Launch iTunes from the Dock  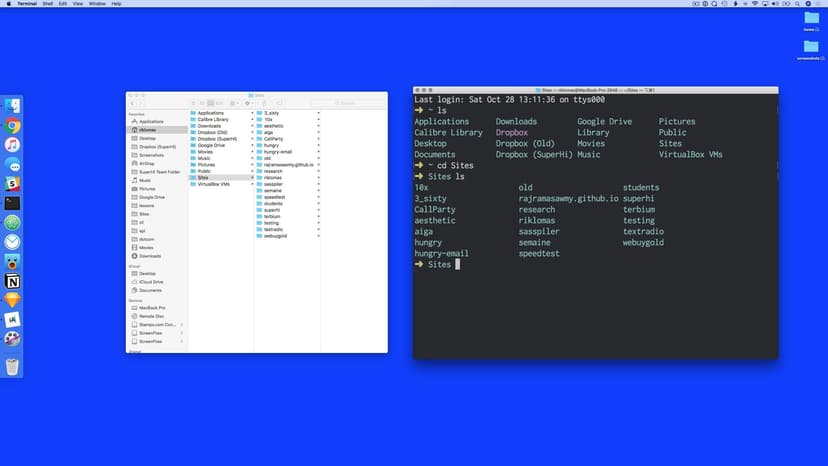(x=12, y=145)
